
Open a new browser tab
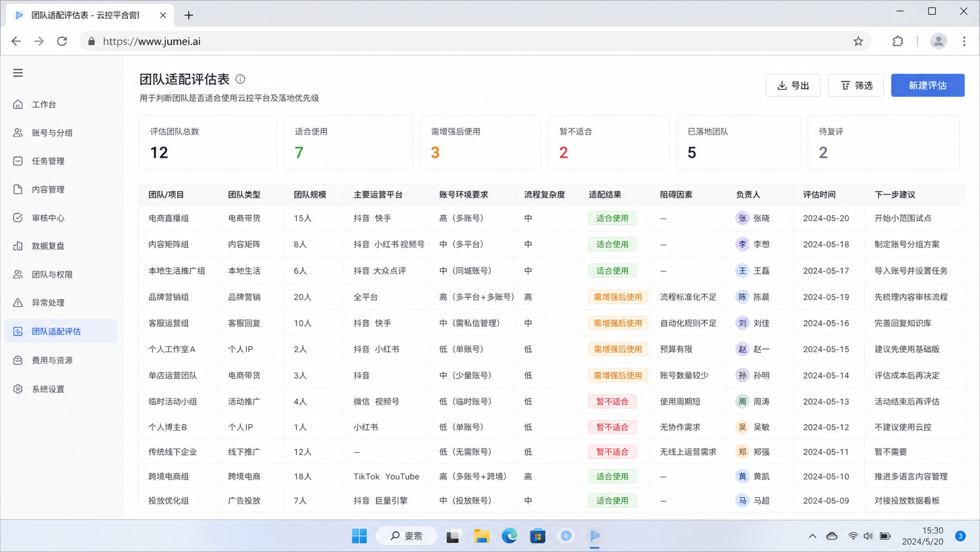(189, 15)
